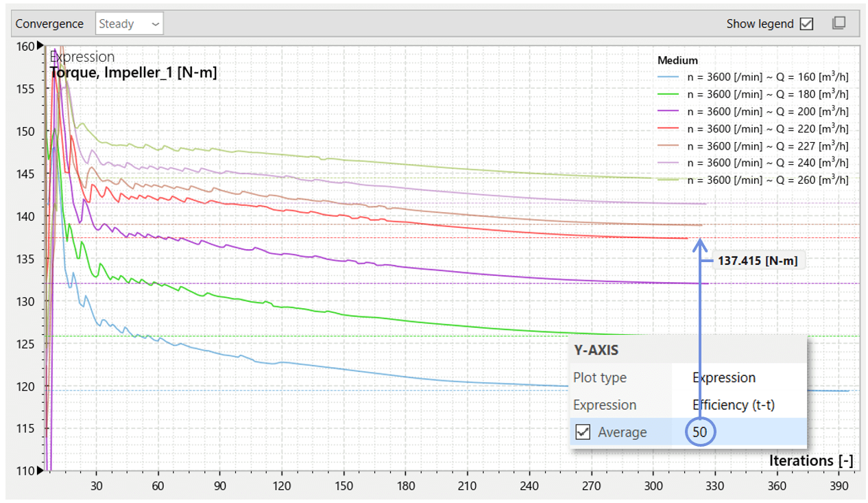Click the Expression text above the plot title
868x503 pixels.
82,57
